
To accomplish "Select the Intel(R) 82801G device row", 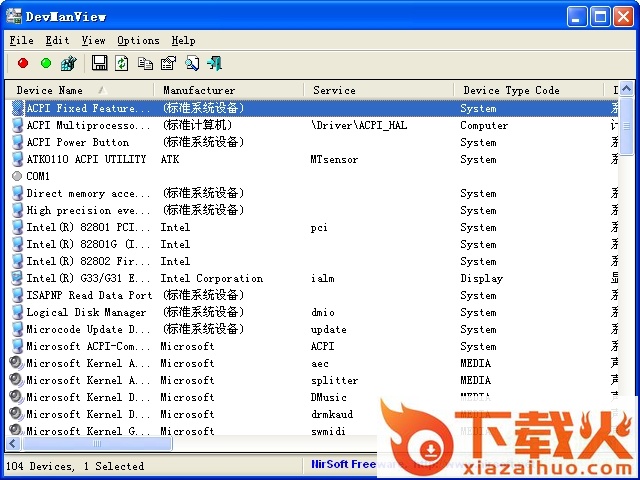I will click(x=312, y=244).
